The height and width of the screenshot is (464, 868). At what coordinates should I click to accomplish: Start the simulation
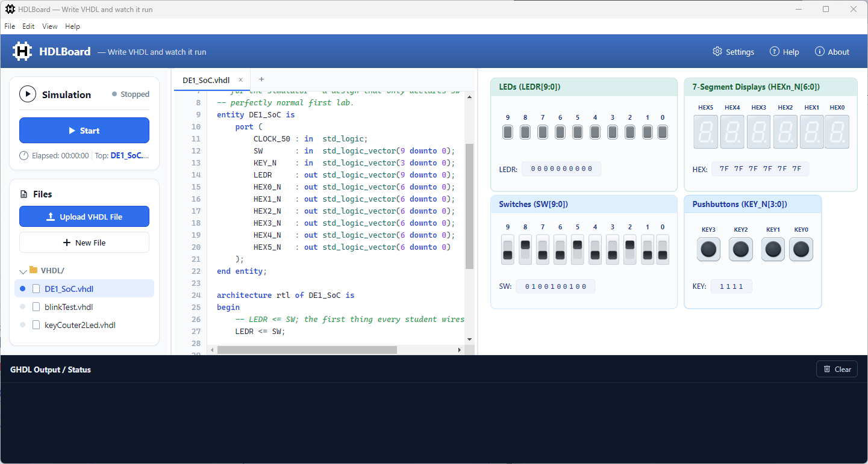coord(84,131)
